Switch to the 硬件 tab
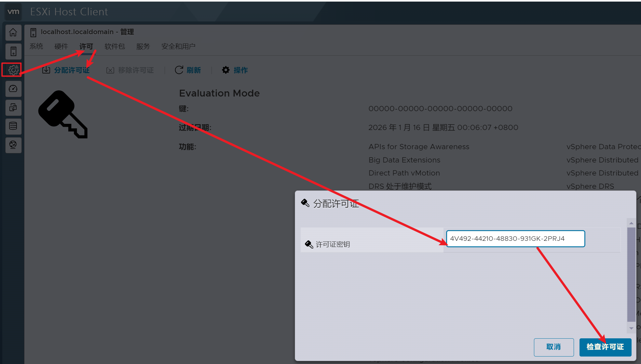This screenshot has height=364, width=641. 61,46
